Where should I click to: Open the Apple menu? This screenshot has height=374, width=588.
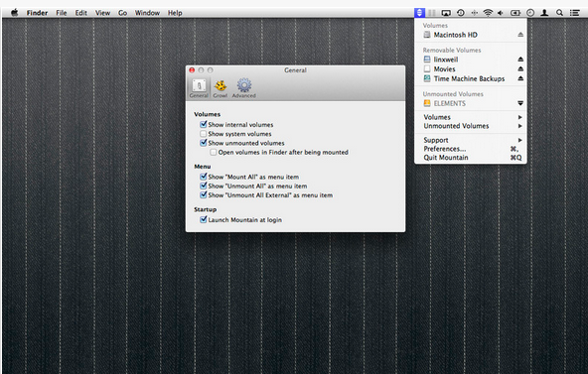(15, 13)
